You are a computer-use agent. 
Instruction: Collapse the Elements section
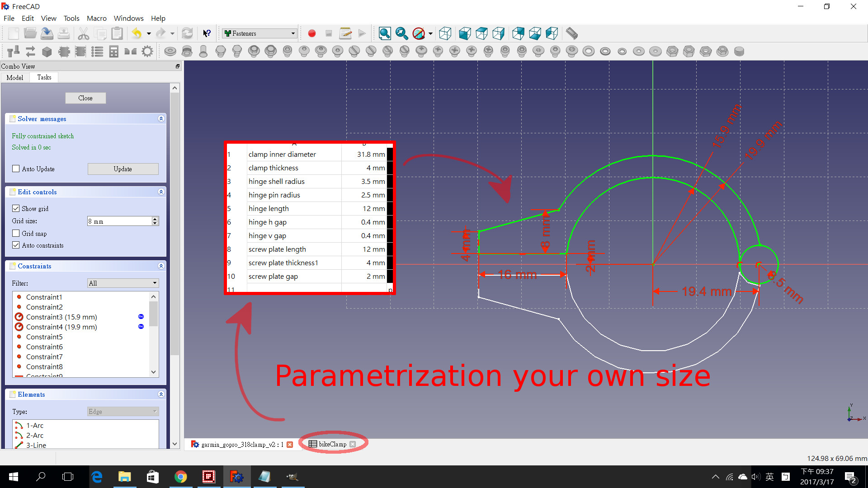[x=161, y=394]
